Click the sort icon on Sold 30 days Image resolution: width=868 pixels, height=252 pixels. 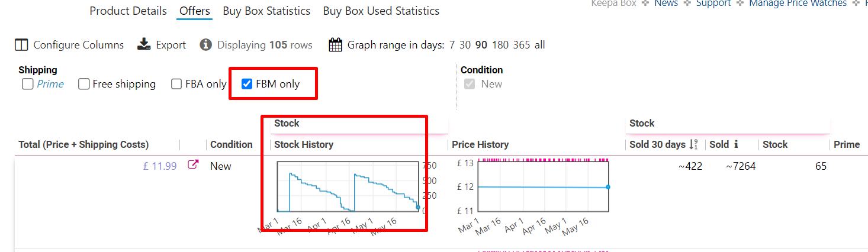(x=695, y=144)
